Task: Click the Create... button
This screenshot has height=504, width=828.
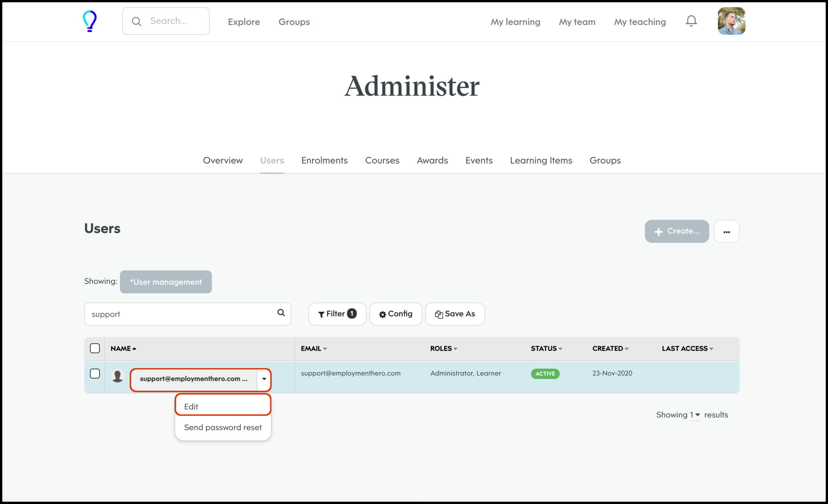Action: 676,231
